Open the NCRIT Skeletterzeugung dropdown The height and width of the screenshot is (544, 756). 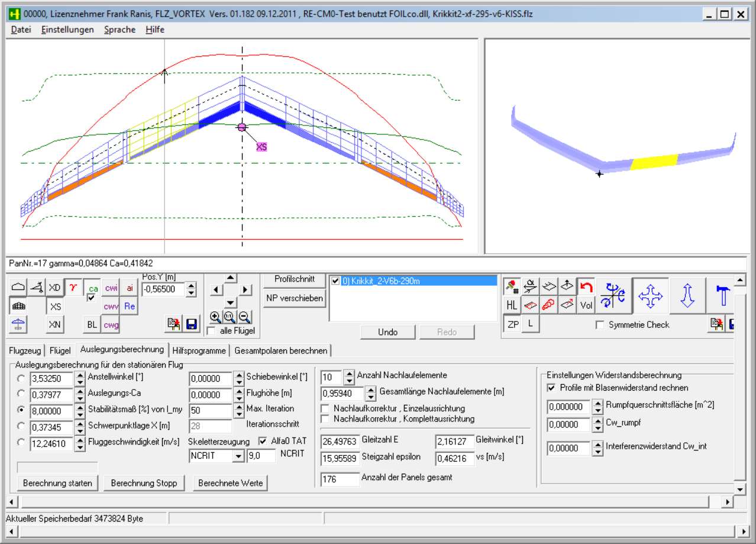point(238,456)
